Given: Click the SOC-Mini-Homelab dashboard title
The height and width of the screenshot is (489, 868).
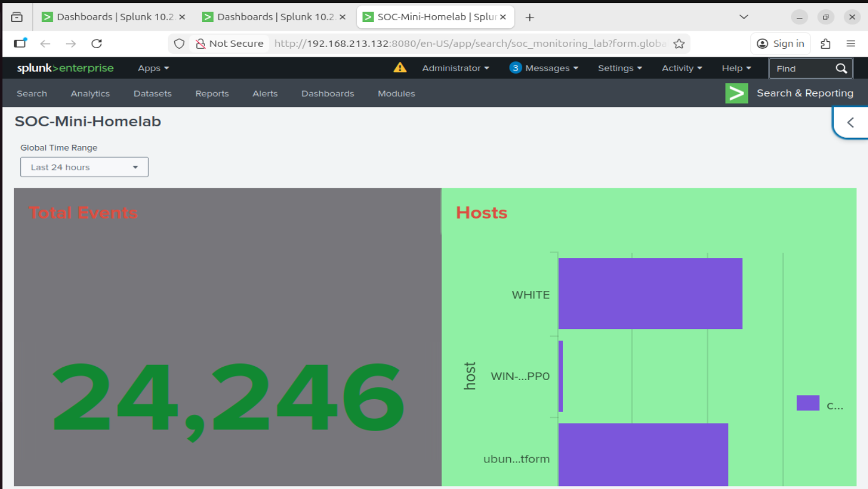Looking at the screenshot, I should pos(88,121).
